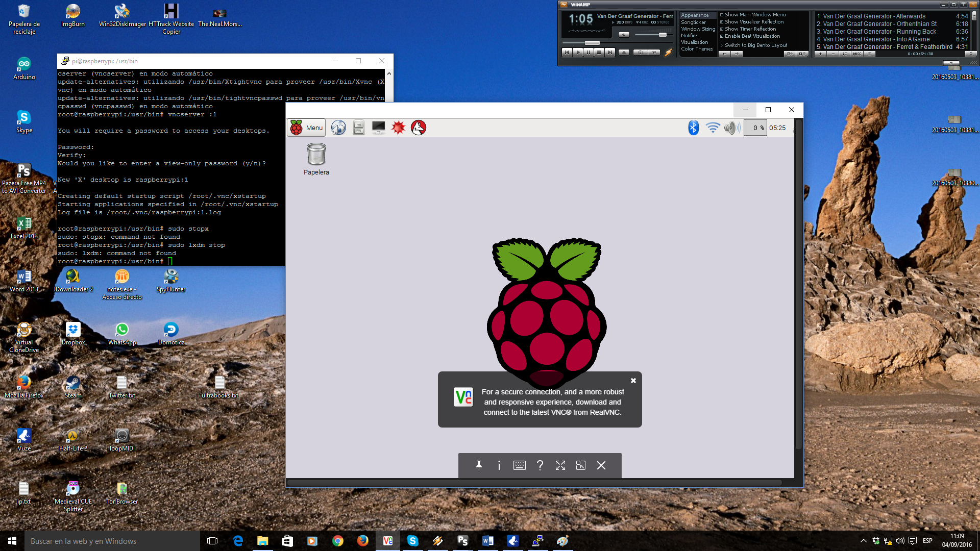Select Notifier tab in Winamp options

pos(689,36)
